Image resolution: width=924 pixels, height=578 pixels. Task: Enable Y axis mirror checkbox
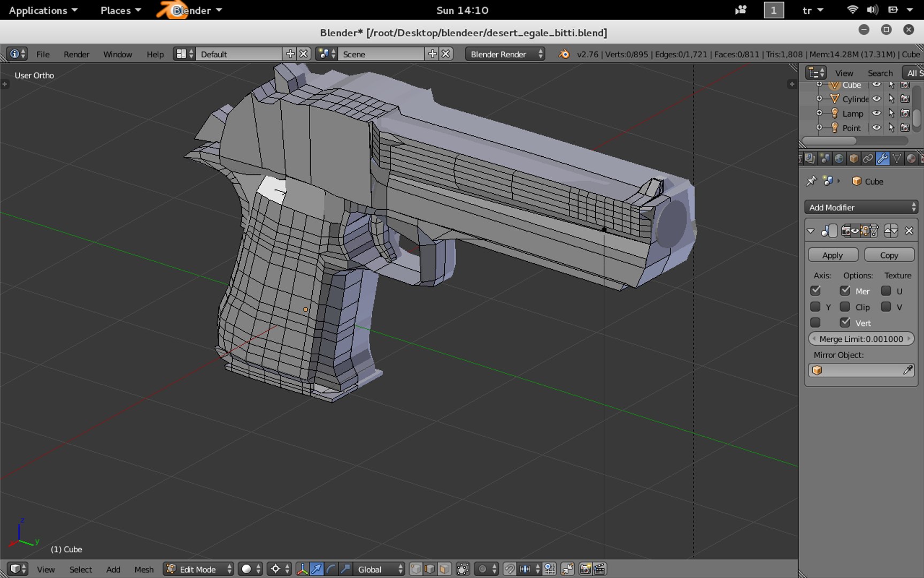(x=815, y=307)
